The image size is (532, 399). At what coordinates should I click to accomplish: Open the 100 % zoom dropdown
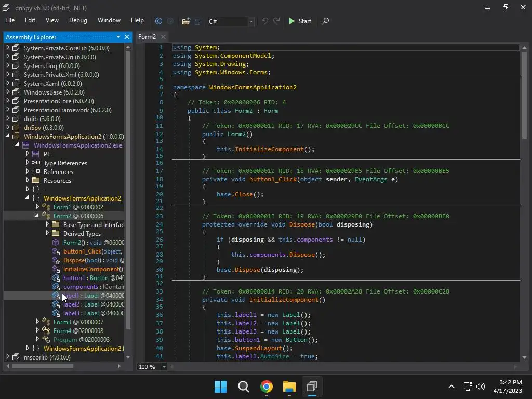[164, 367]
